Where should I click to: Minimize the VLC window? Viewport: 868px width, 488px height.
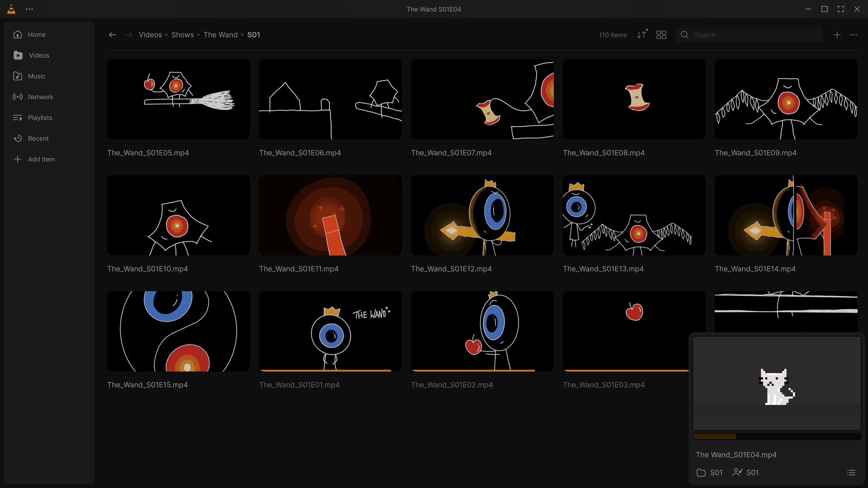(808, 9)
